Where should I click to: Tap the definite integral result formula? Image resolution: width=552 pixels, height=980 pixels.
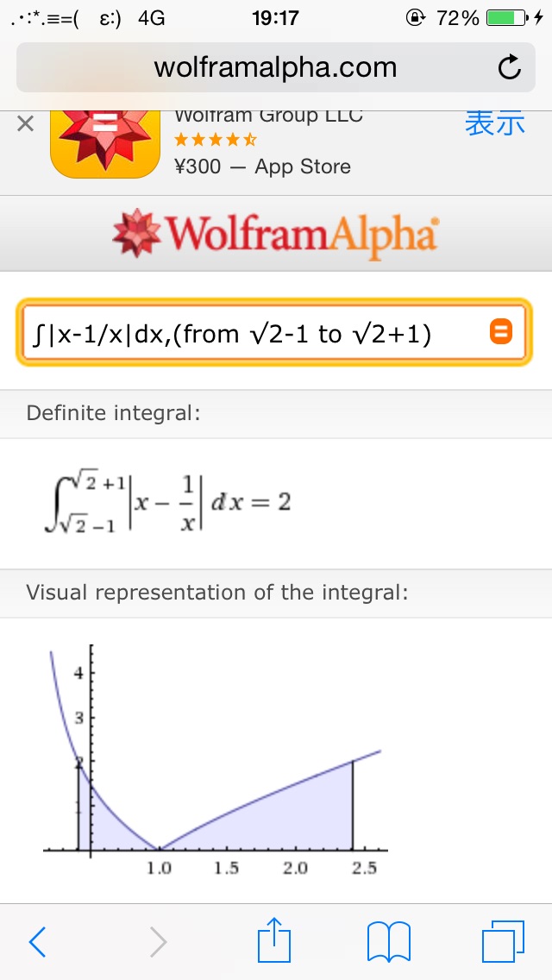pos(167,502)
